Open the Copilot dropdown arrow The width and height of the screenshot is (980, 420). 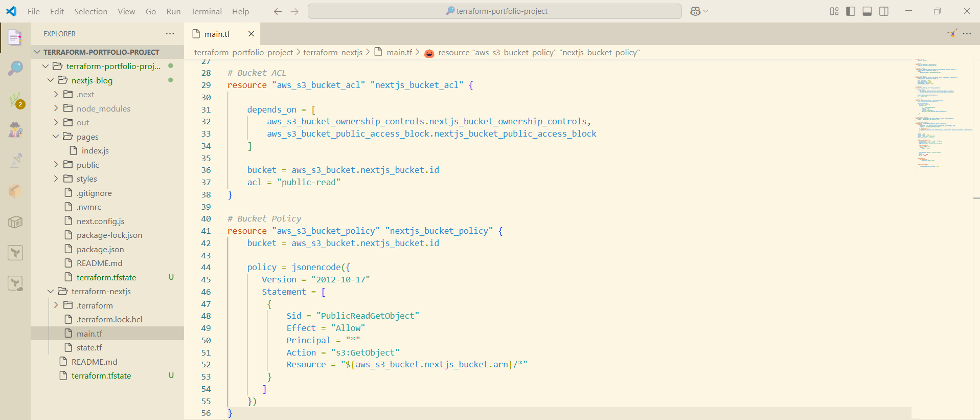[706, 11]
